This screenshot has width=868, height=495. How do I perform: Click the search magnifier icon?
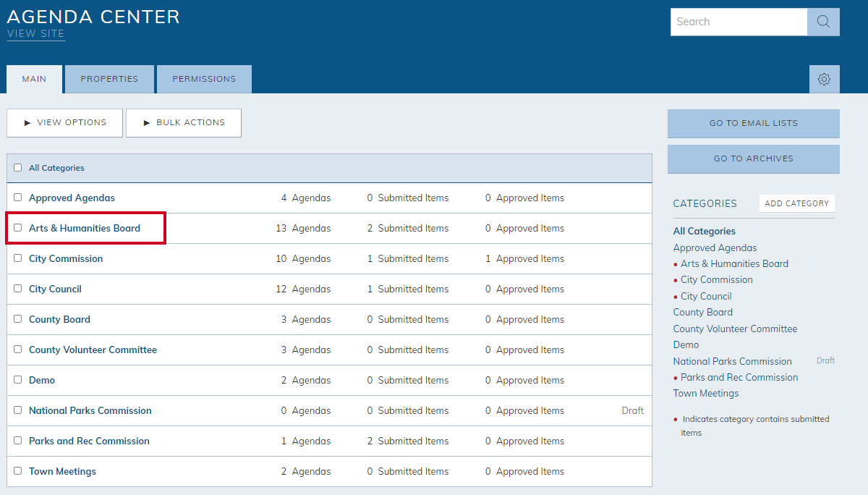[x=823, y=22]
